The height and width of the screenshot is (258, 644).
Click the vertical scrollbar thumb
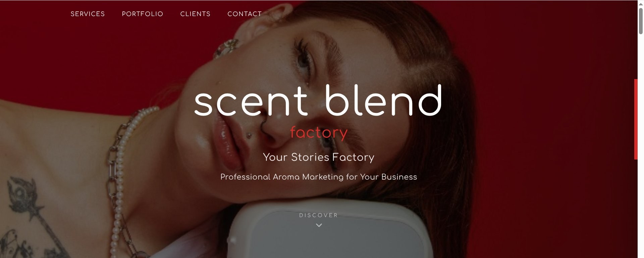coord(641,21)
